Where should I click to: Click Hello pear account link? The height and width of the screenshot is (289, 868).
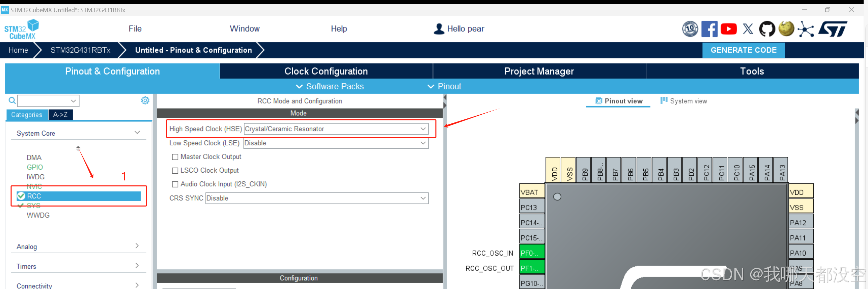tap(466, 29)
